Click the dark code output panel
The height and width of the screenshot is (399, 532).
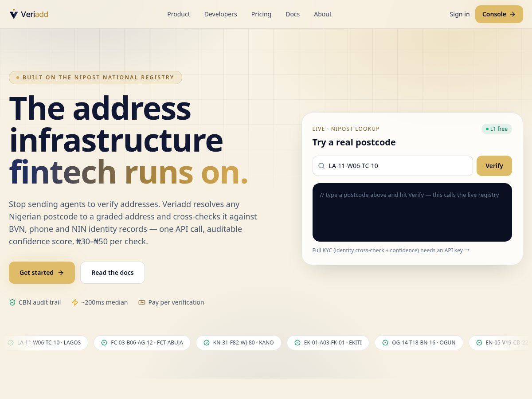click(x=412, y=212)
